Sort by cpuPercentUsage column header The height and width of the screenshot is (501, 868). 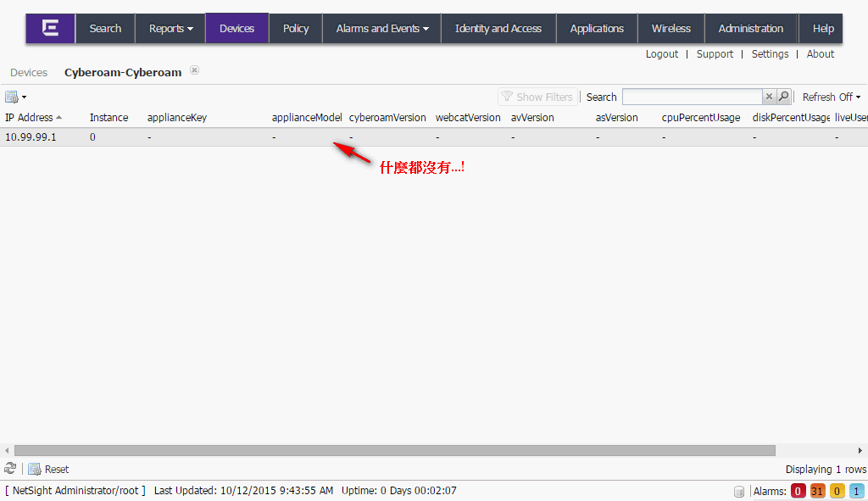tap(701, 117)
